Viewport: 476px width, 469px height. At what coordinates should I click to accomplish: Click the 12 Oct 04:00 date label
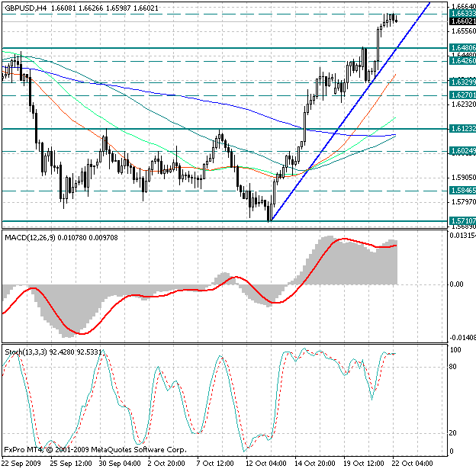(266, 464)
